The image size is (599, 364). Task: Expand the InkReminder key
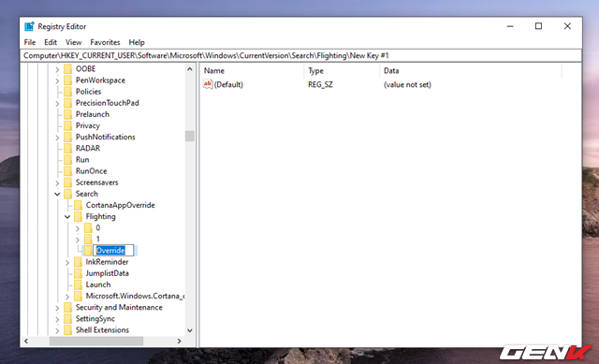pos(67,262)
